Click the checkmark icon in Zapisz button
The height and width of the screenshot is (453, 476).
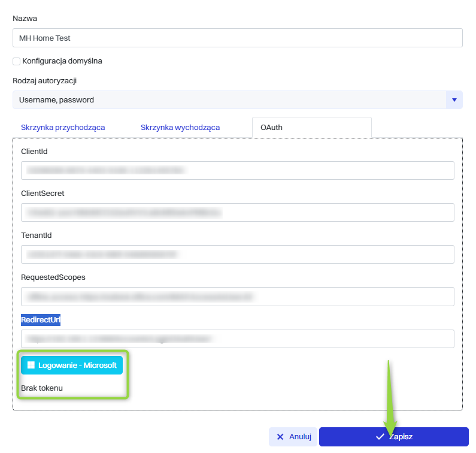380,437
